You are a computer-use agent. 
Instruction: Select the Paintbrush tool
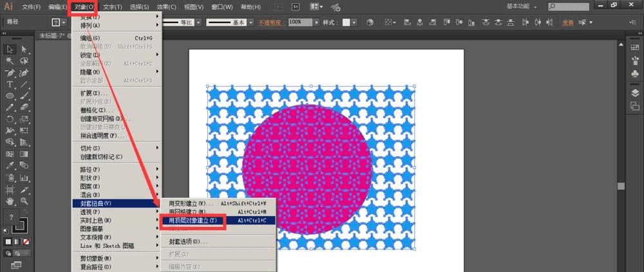point(24,96)
